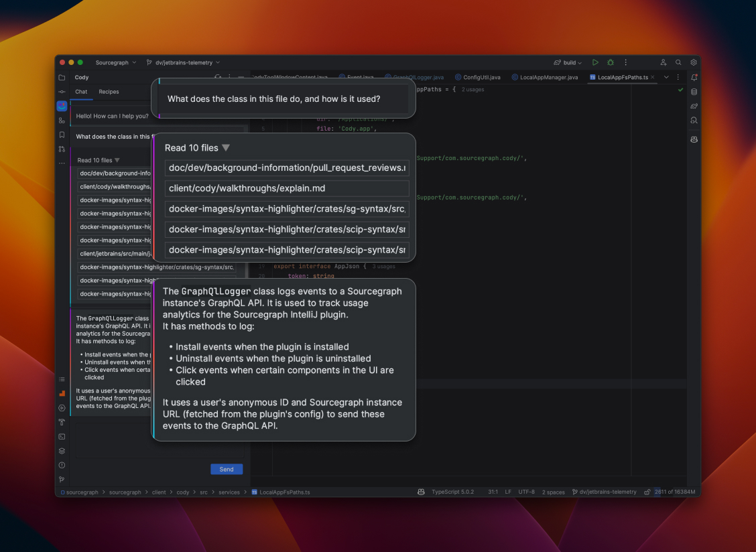Click the 2 usages inlay hint

click(x=472, y=90)
